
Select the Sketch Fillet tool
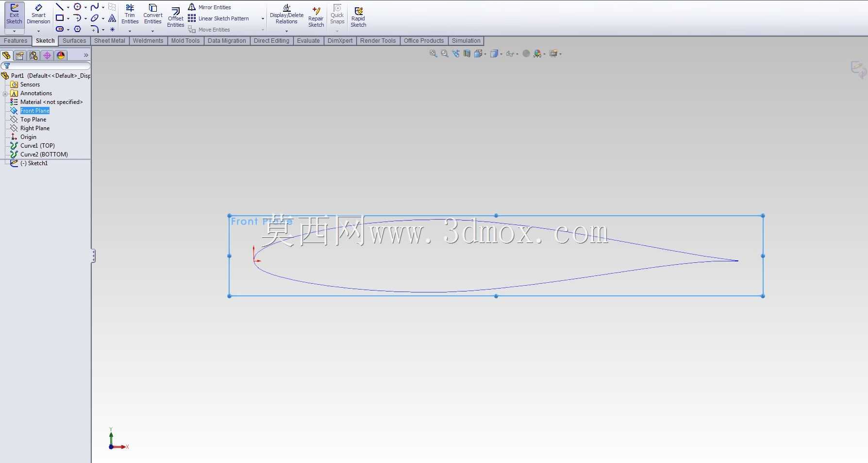pyautogui.click(x=95, y=29)
